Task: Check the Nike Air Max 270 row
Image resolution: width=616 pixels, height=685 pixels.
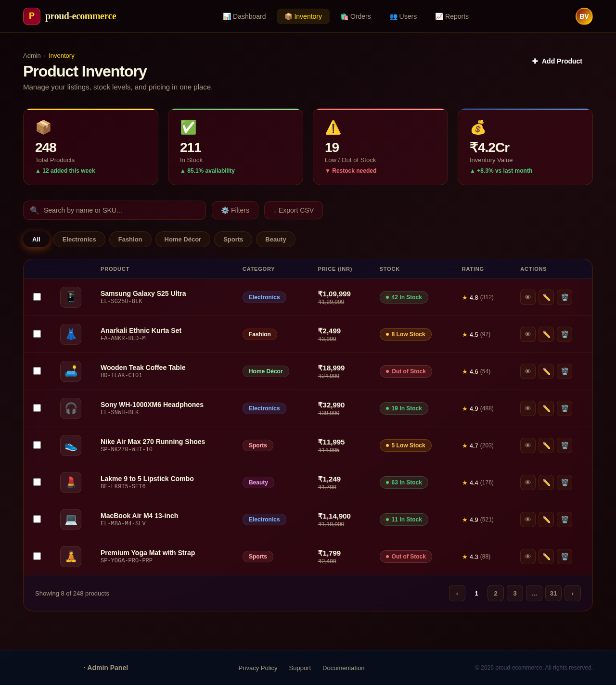Action: [x=37, y=445]
